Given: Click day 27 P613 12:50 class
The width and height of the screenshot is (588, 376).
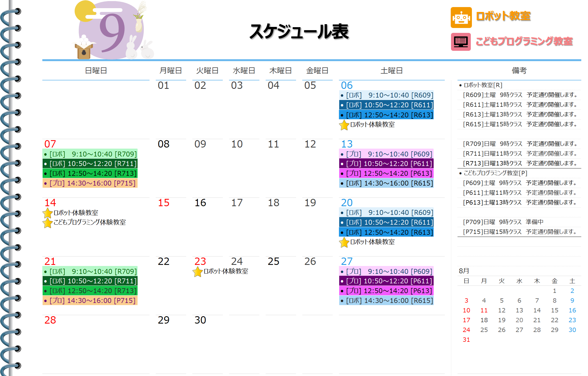Looking at the screenshot, I should [x=386, y=291].
